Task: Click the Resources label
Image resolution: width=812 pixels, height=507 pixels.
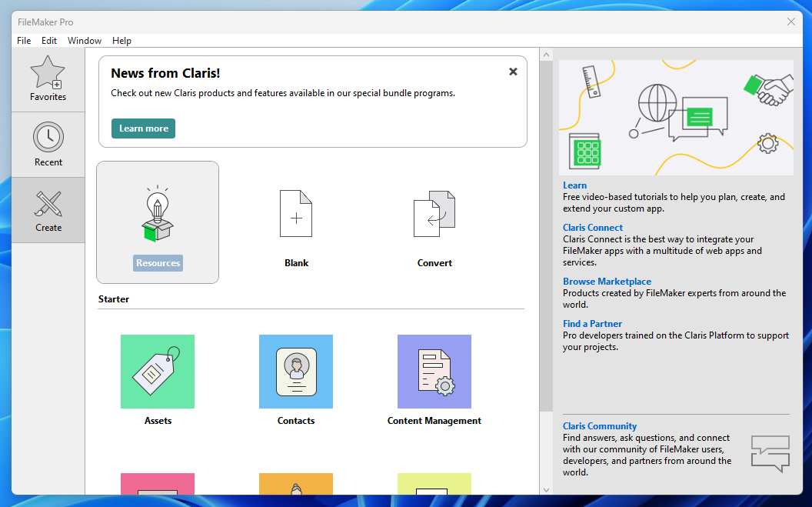Action: point(158,262)
